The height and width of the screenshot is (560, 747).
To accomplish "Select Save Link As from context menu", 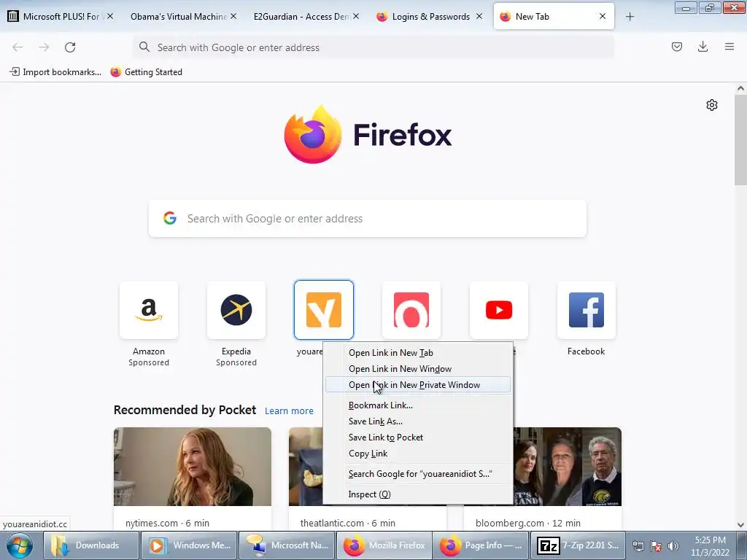I will pyautogui.click(x=418, y=421).
